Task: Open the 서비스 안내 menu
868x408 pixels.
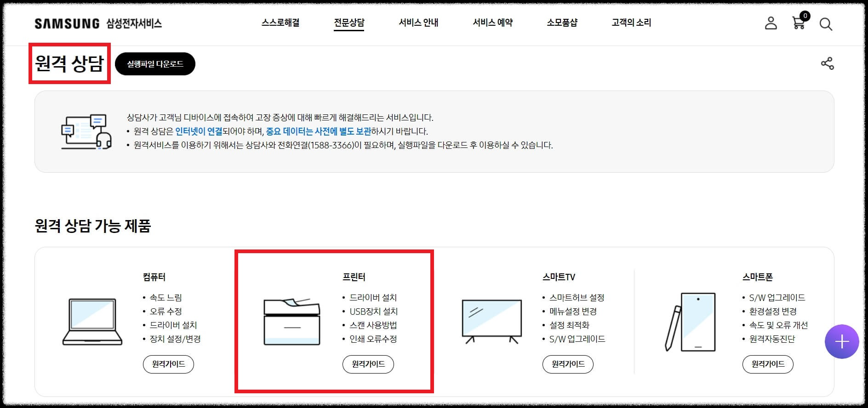Action: 418,23
